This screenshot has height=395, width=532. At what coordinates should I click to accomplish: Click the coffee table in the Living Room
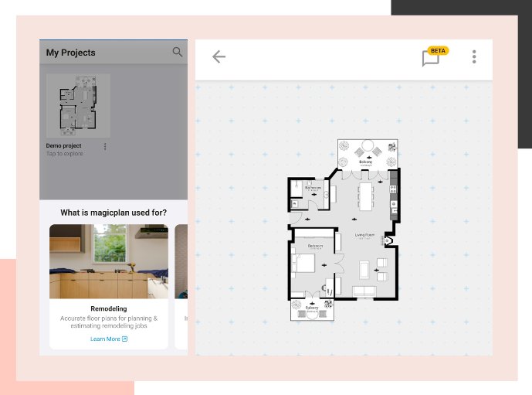tap(364, 270)
